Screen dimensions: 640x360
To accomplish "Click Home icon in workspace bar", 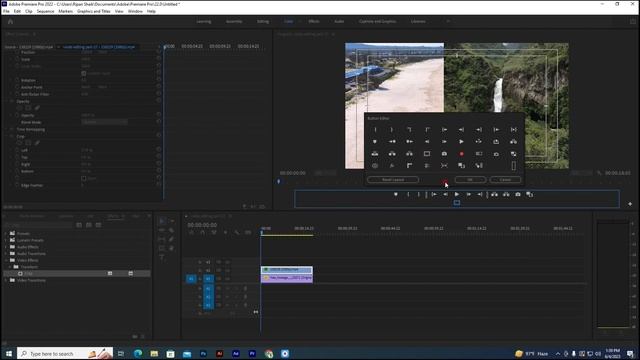I will point(11,22).
